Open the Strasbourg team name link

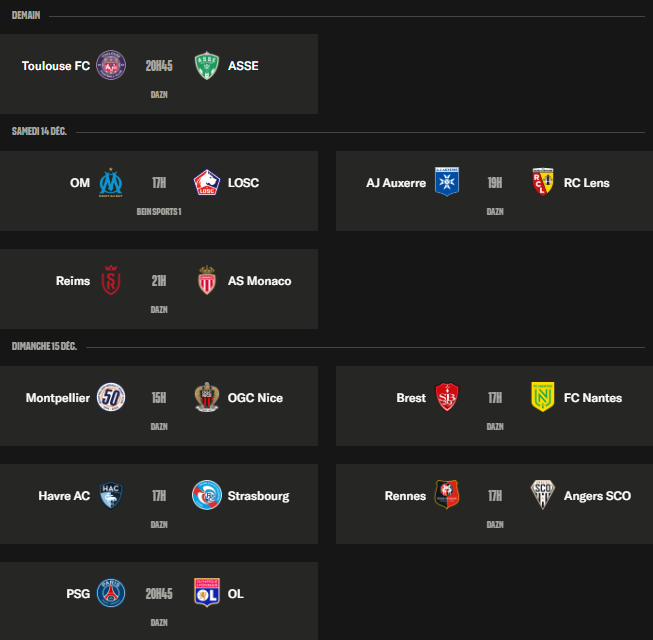pyautogui.click(x=258, y=496)
